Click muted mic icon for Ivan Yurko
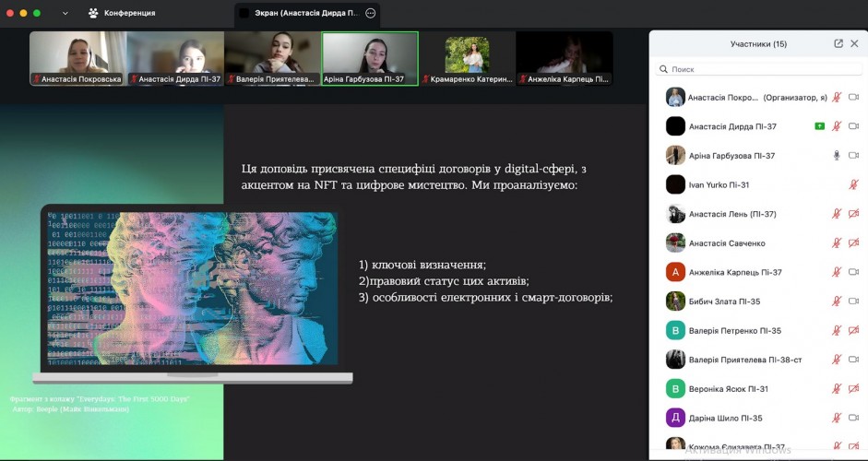The height and width of the screenshot is (461, 868). click(x=853, y=185)
